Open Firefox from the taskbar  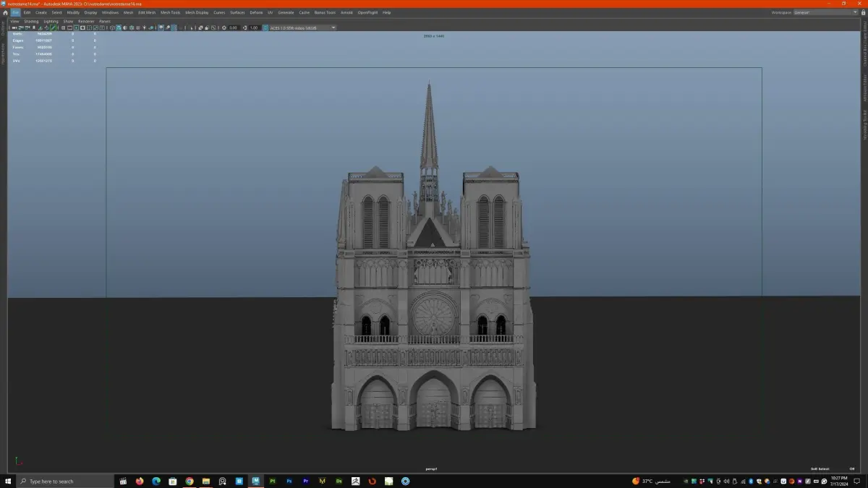[x=140, y=481]
